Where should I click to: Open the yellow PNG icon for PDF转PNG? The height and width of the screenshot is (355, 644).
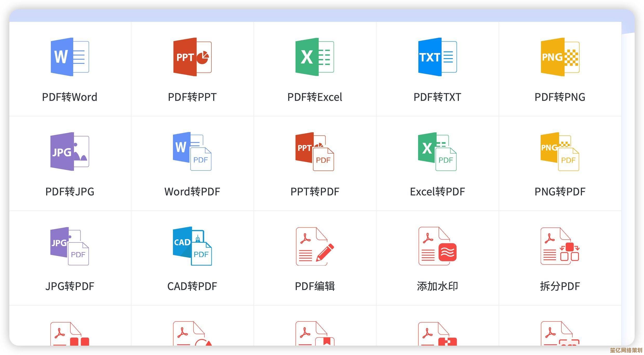[x=560, y=57]
